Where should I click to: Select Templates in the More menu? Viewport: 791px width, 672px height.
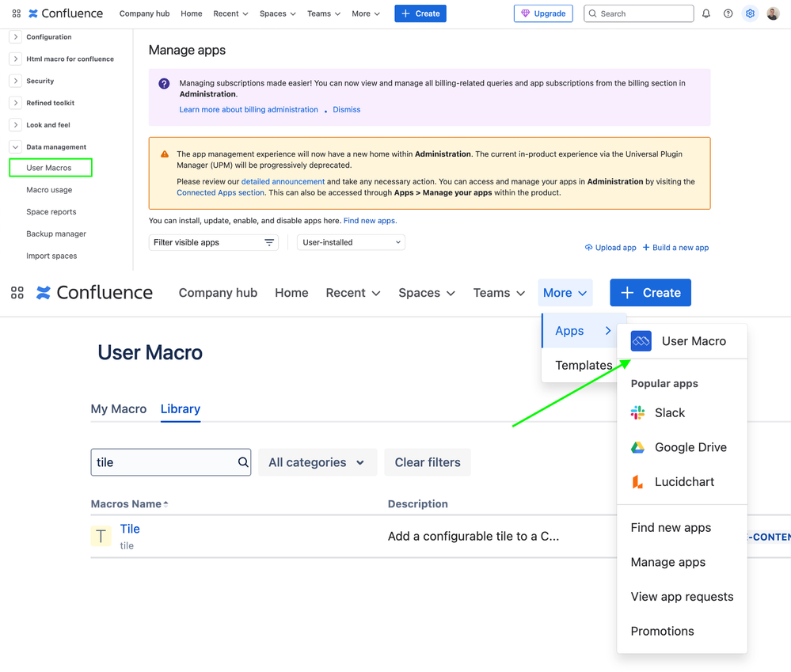pyautogui.click(x=584, y=365)
